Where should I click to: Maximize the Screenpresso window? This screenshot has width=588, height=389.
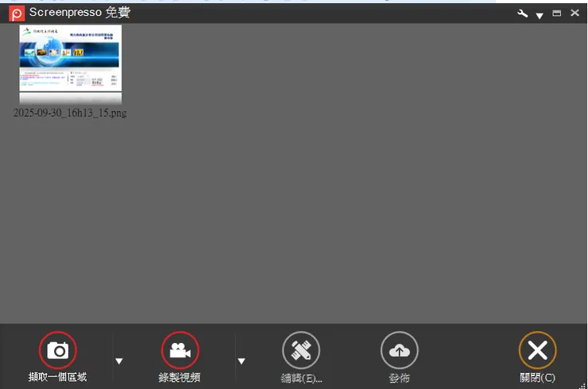pos(557,13)
